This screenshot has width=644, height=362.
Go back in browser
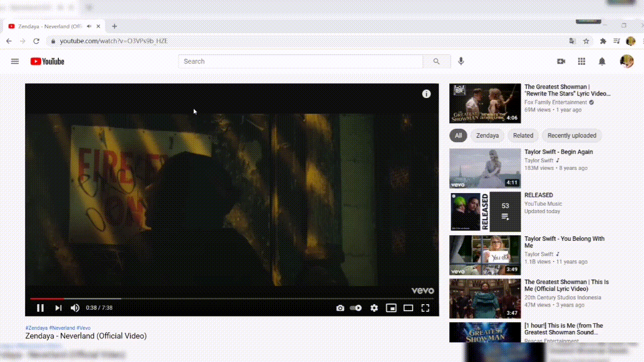click(x=9, y=41)
